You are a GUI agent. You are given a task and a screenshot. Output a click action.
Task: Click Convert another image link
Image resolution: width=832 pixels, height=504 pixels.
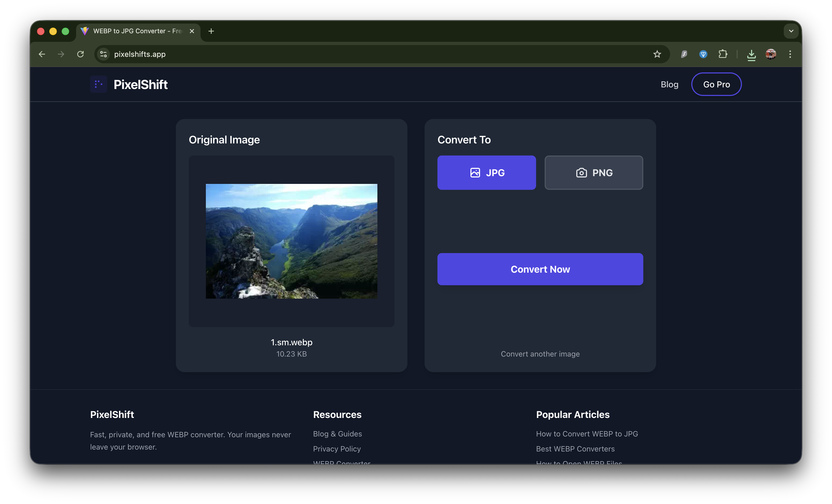coord(540,354)
